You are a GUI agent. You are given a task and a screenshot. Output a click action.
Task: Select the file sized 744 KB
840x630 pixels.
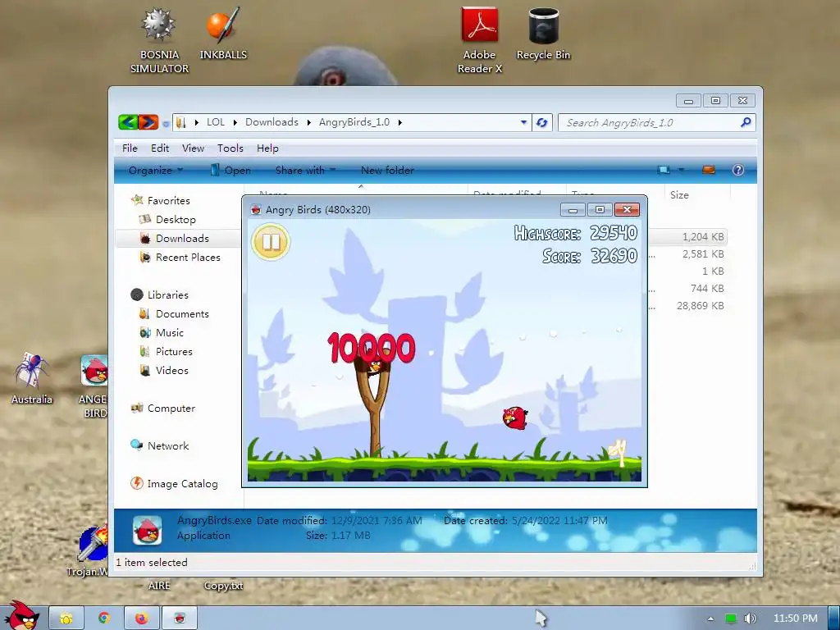coord(706,288)
